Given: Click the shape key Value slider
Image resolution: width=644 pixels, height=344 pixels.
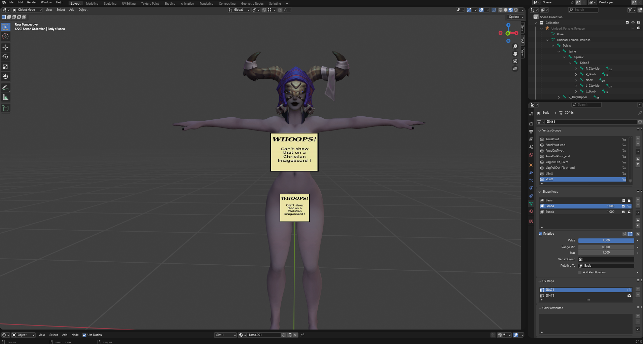Looking at the screenshot, I should [x=606, y=240].
